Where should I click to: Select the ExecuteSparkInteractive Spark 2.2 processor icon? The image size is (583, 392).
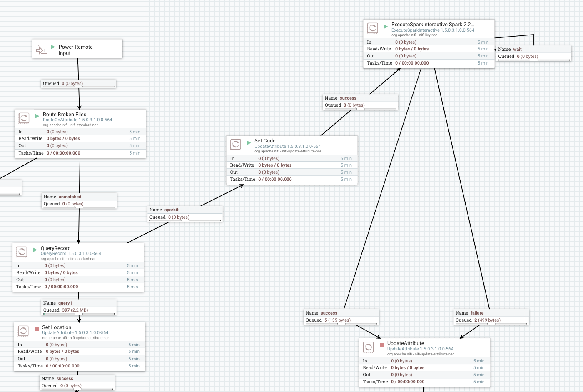pyautogui.click(x=373, y=27)
